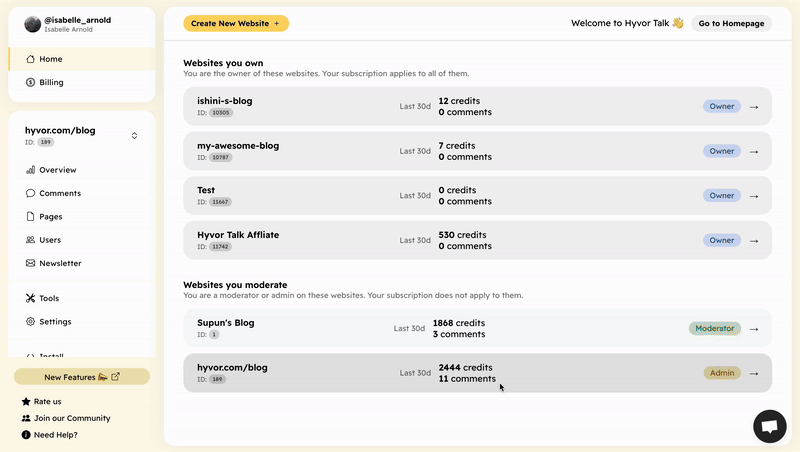This screenshot has height=452, width=800.
Task: Open the Overview section
Action: click(x=82, y=170)
